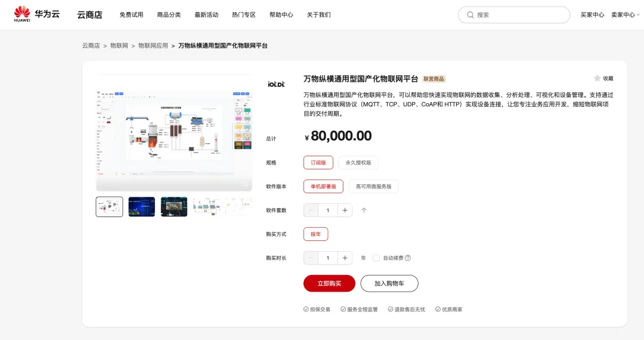The image size is (644, 340).
Task: Click the 担保交易 guarantee label
Action: [317, 309]
